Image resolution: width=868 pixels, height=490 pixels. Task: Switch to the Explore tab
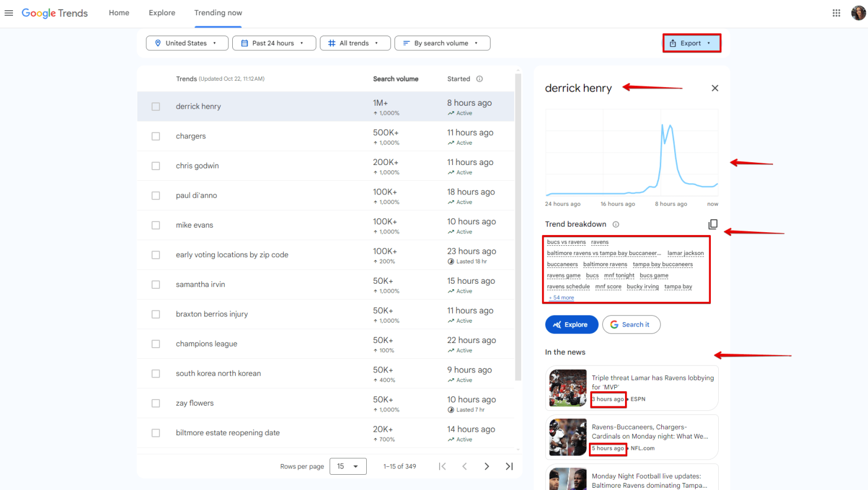tap(162, 12)
